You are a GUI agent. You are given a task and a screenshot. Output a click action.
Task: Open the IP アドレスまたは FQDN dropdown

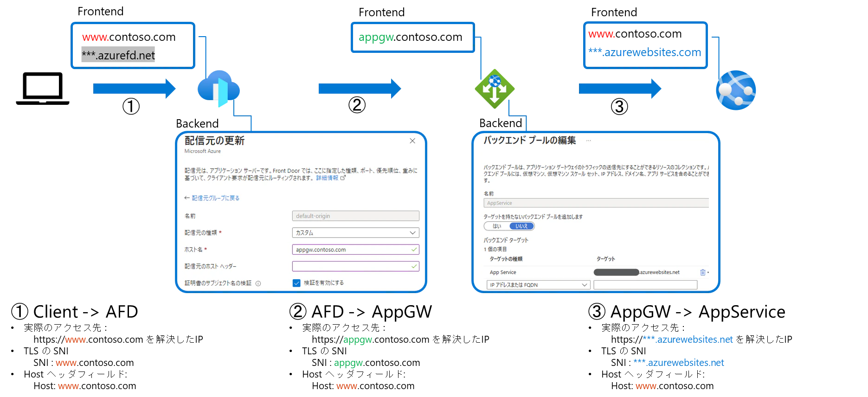pos(538,285)
